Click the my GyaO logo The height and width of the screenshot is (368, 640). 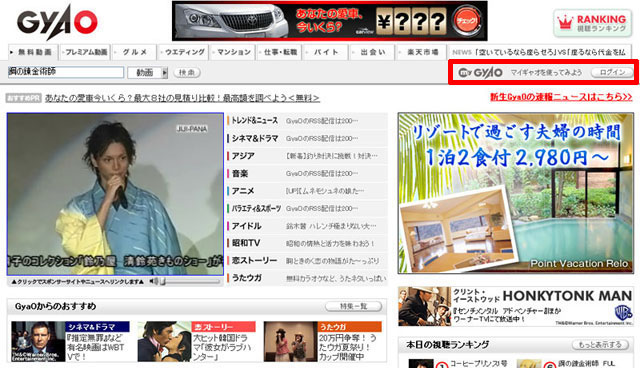click(x=480, y=73)
